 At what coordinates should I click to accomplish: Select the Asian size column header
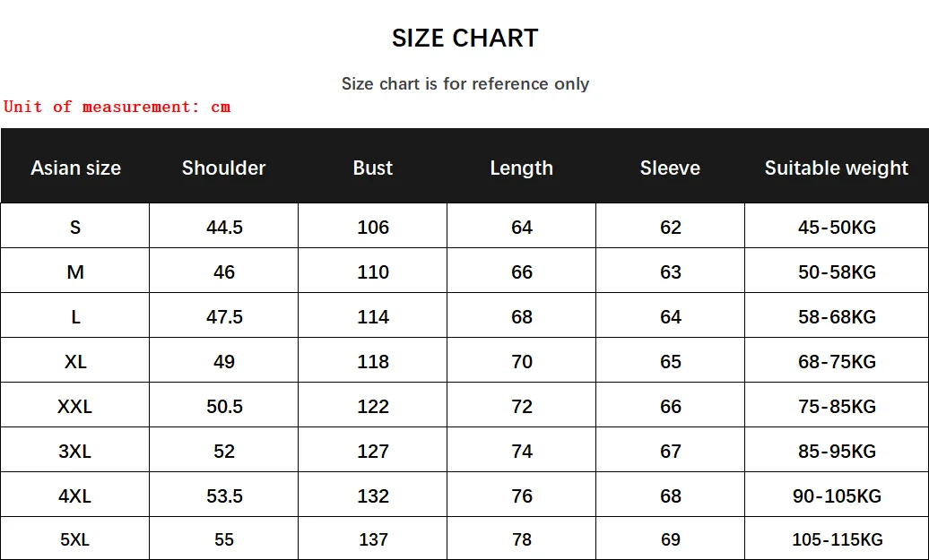pos(75,168)
